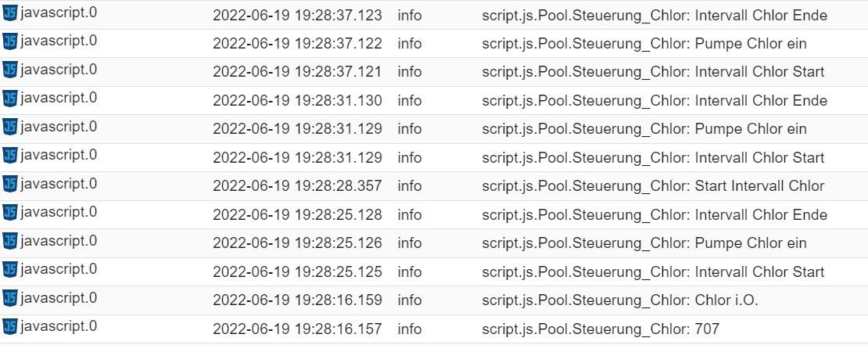Viewport: 868px width, 345px height.
Task: Click the timestamp 2022-06-19 19:28:37.123
Action: tap(297, 16)
